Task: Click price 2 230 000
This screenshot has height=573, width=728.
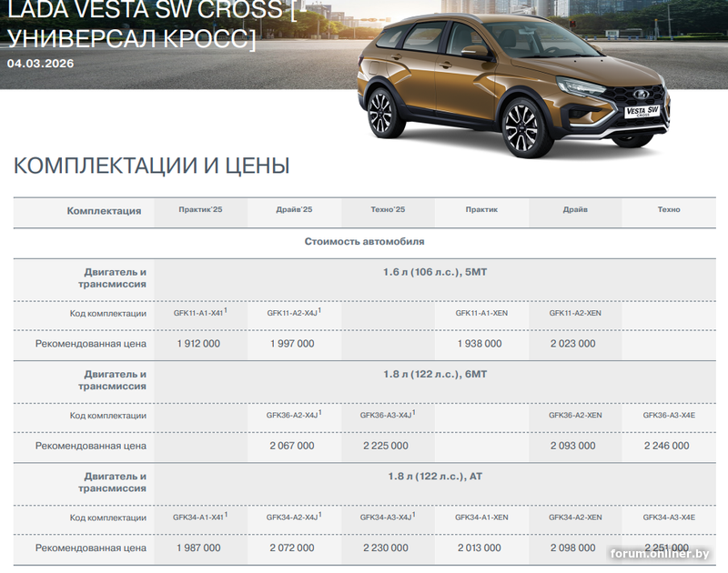Action: point(386,548)
